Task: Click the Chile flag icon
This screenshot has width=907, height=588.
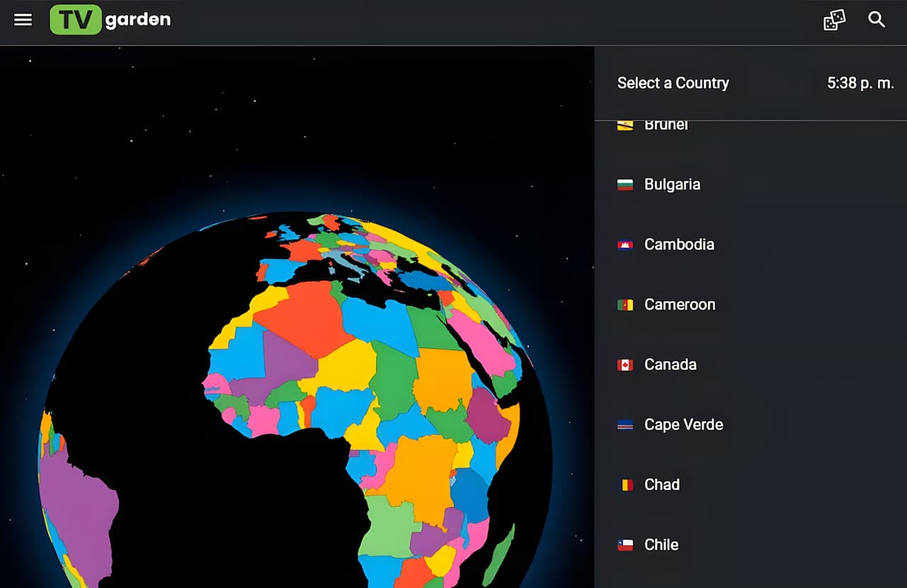Action: pyautogui.click(x=625, y=545)
